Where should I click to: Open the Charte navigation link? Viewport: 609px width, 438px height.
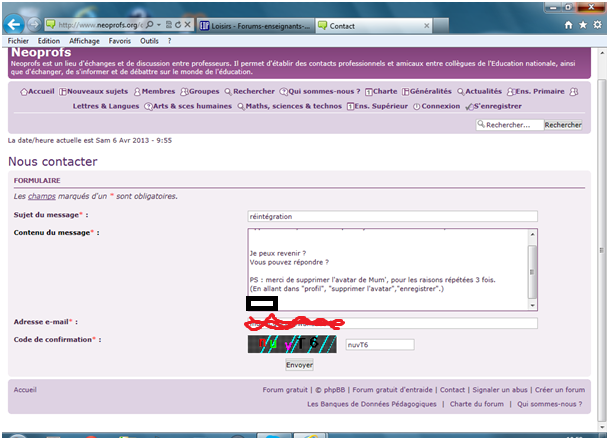pyautogui.click(x=385, y=91)
